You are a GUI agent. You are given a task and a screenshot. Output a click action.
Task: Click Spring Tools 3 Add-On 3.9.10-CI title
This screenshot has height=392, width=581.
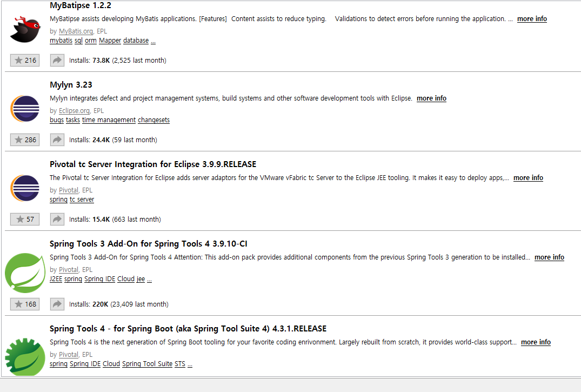tap(149, 244)
